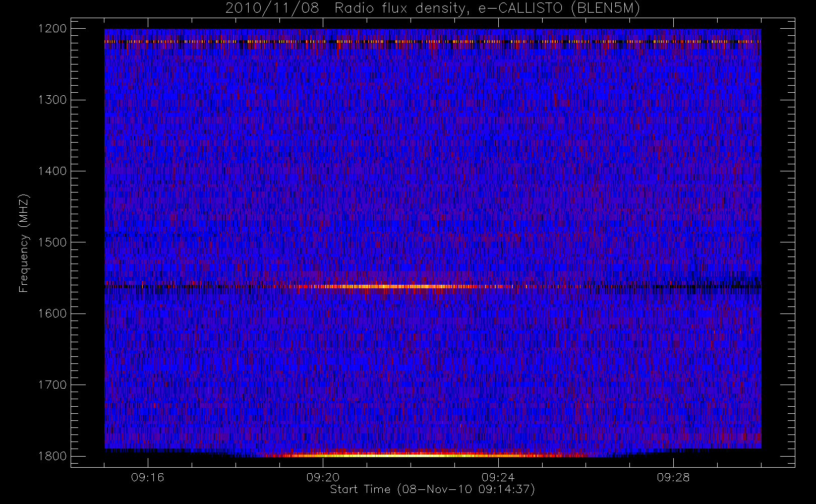Click the 1300 frequency tick label
816x504 pixels.
52,100
